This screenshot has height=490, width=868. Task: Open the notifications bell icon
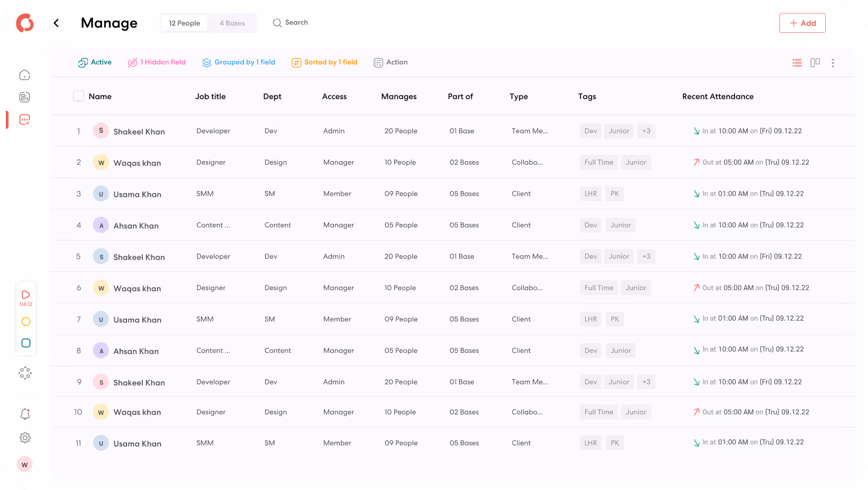point(25,414)
